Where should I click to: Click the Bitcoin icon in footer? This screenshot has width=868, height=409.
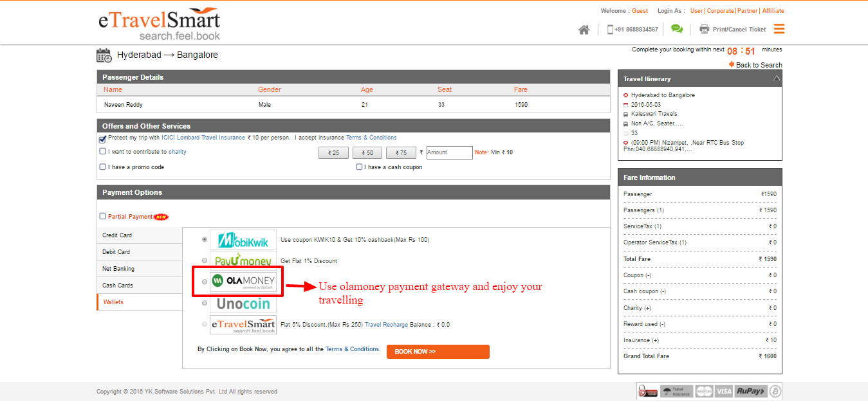coord(775,391)
